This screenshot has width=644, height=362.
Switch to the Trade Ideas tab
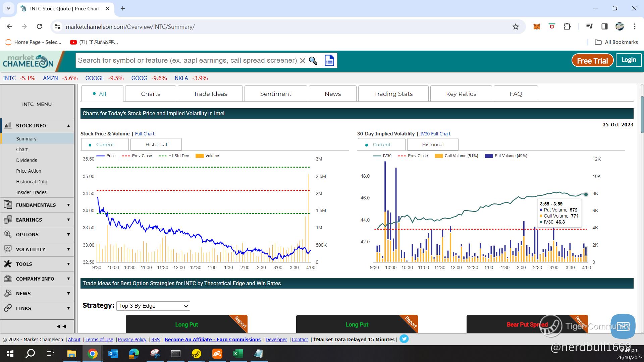tap(210, 94)
